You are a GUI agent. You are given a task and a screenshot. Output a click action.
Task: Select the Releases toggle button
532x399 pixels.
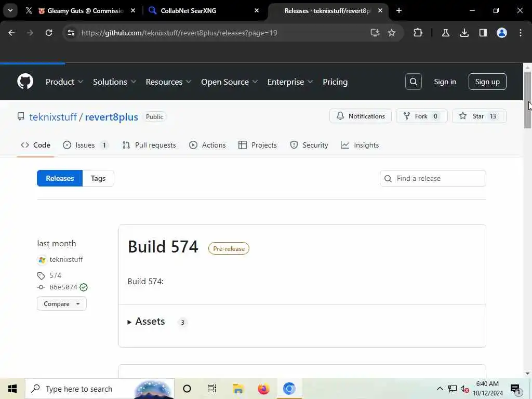pyautogui.click(x=60, y=178)
